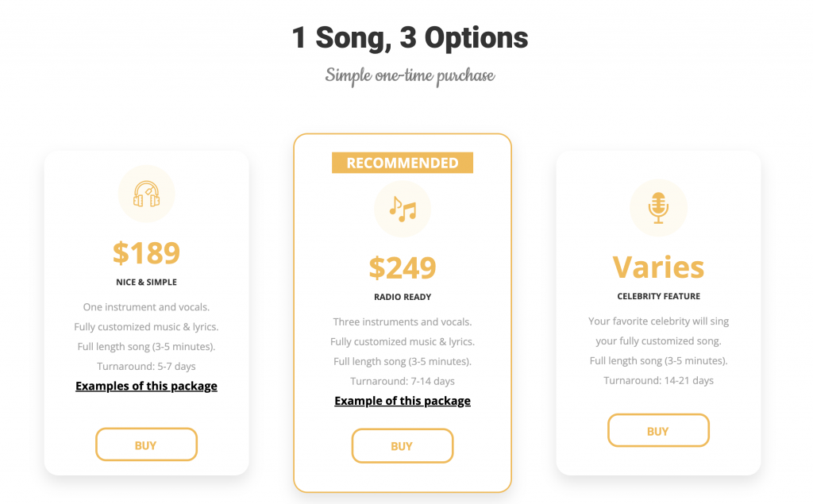Click the Turnaround: 14-21 days text
Viewport: 813px width, 504px height.
[x=658, y=381]
